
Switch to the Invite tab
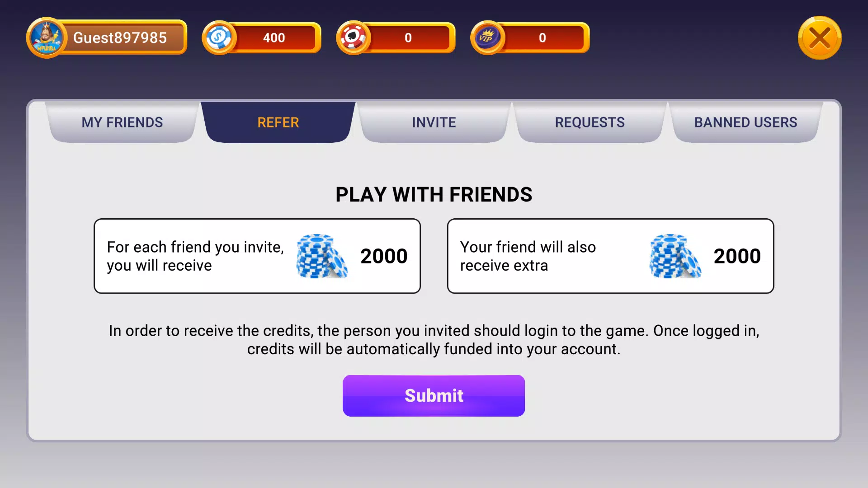(434, 122)
